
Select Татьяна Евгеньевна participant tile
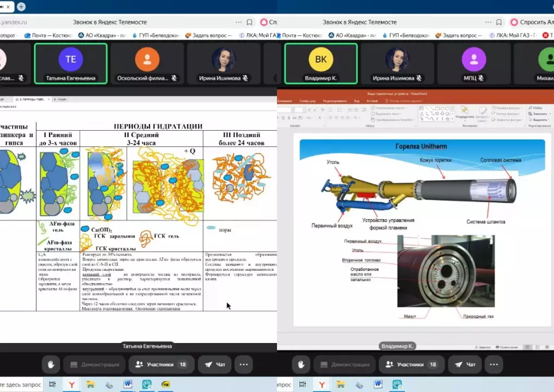pos(71,64)
